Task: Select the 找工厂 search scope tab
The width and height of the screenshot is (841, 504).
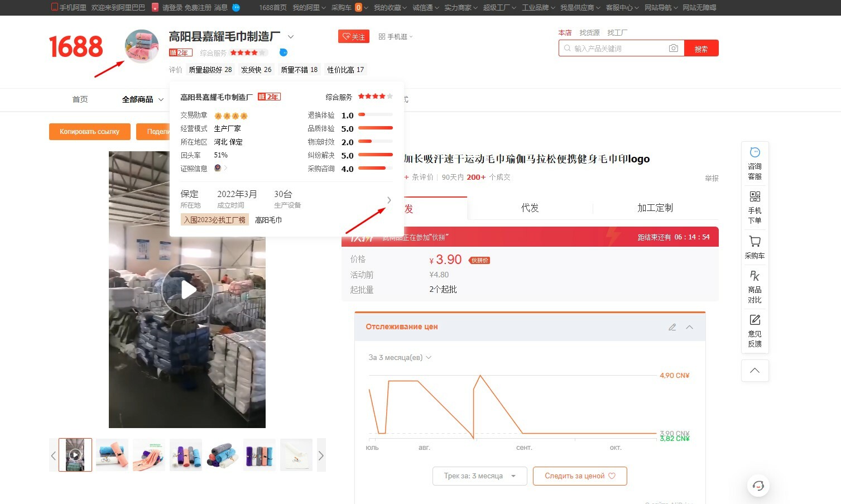Action: [617, 33]
